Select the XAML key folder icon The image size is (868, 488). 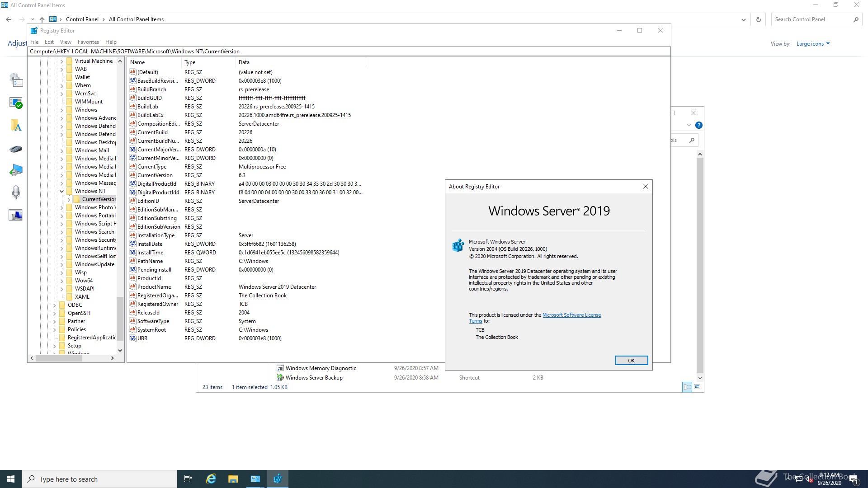[69, 297]
